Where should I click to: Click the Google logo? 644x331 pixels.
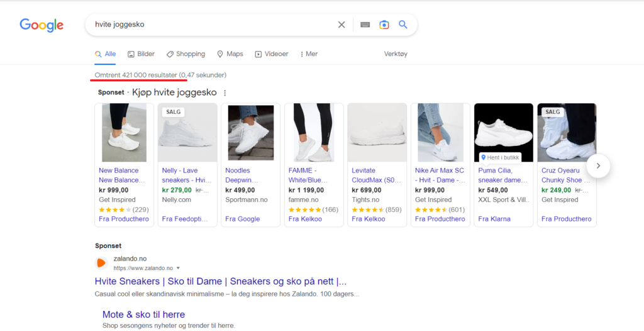(x=42, y=25)
